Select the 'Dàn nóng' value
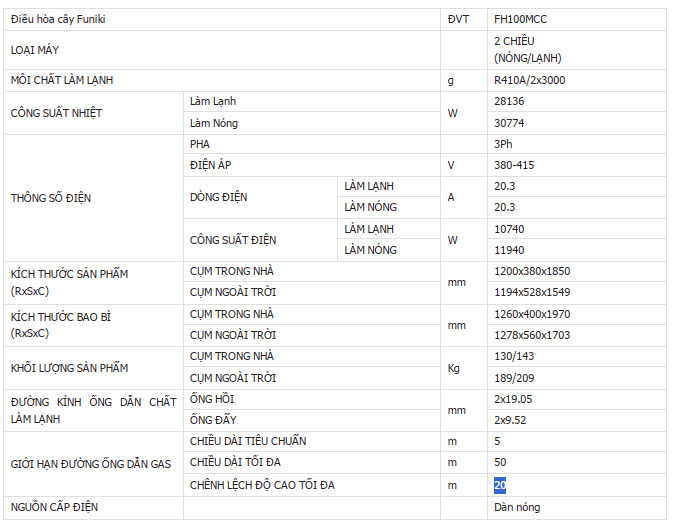The height and width of the screenshot is (527, 673). coord(517,507)
